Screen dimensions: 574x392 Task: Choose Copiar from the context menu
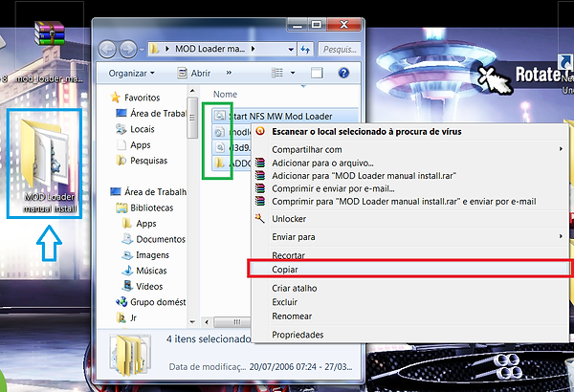409,270
